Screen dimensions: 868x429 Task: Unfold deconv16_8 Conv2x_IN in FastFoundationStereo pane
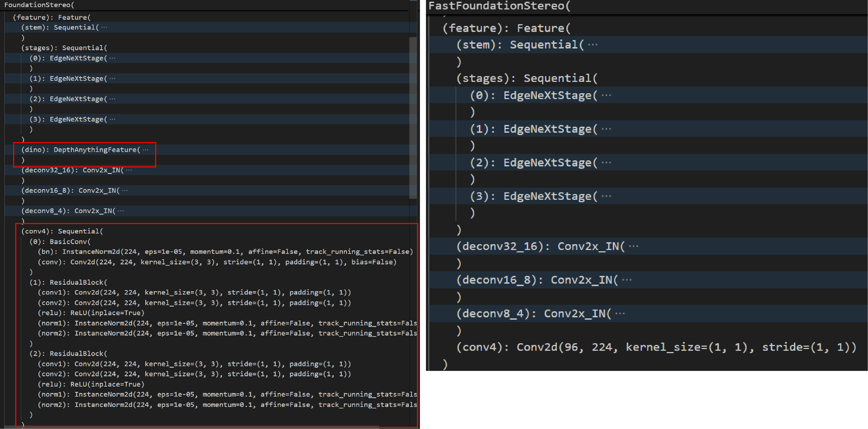pos(627,280)
